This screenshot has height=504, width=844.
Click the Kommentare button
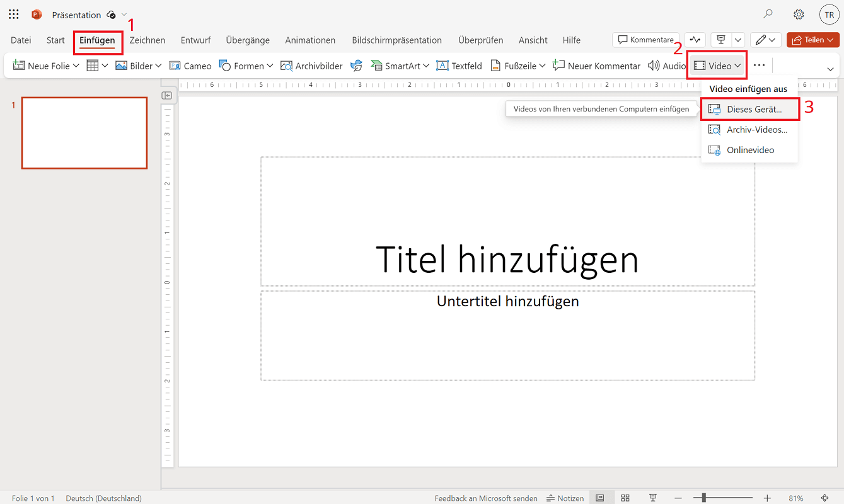pyautogui.click(x=646, y=40)
